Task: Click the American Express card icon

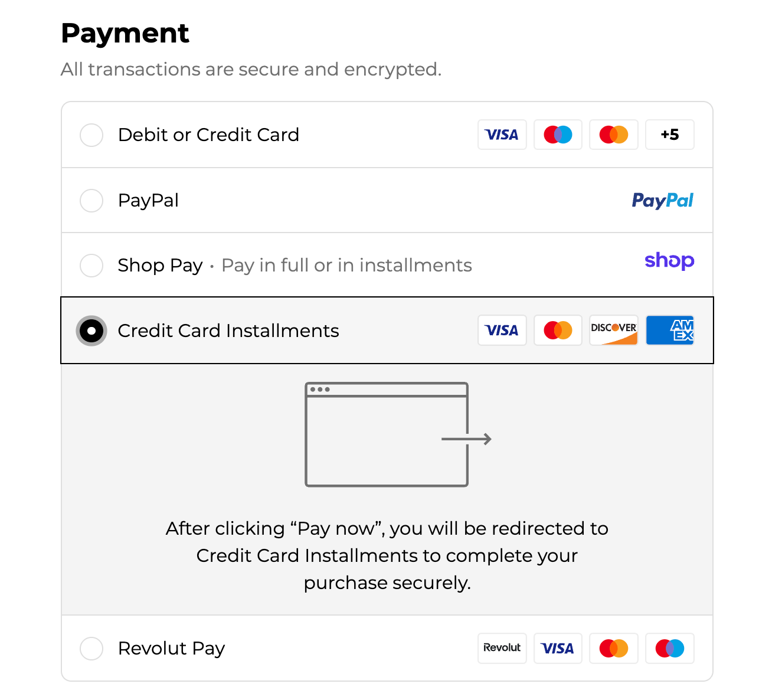Action: coord(670,330)
